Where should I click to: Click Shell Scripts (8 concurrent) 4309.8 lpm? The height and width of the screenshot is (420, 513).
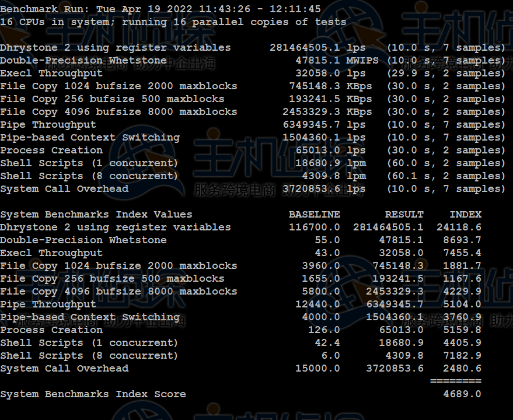click(334, 176)
